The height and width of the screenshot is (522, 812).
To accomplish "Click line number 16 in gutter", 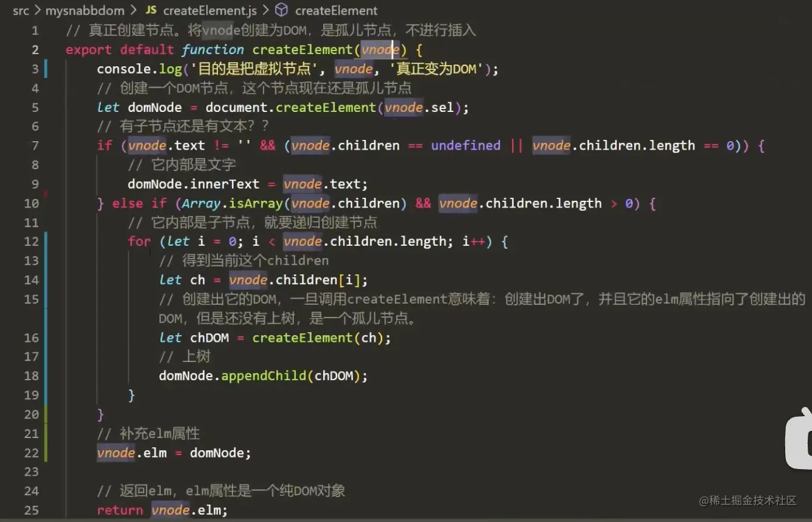I will pos(32,338).
